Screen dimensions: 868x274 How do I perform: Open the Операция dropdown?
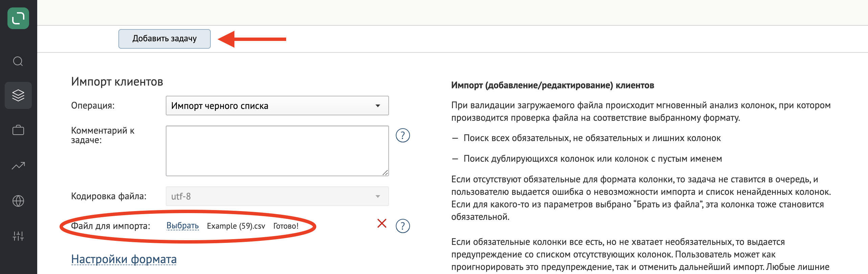pos(277,106)
